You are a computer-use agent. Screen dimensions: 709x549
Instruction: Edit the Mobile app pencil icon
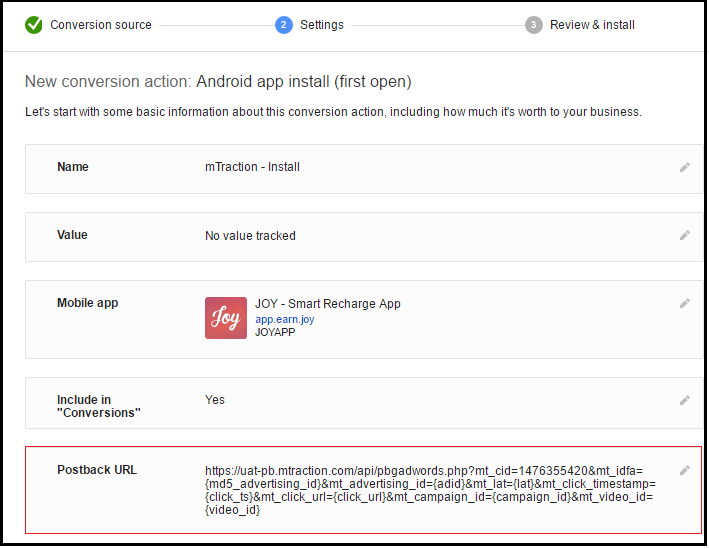coord(685,303)
